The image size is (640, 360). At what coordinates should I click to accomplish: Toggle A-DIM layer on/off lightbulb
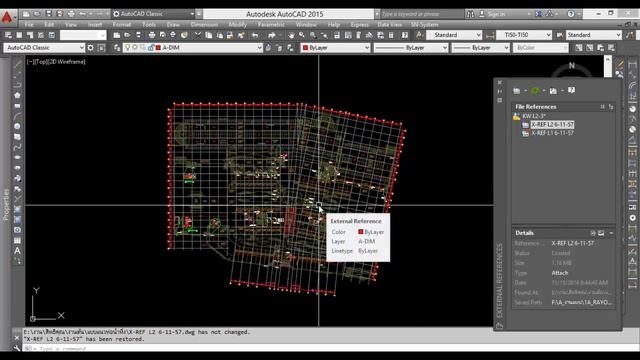(x=127, y=48)
